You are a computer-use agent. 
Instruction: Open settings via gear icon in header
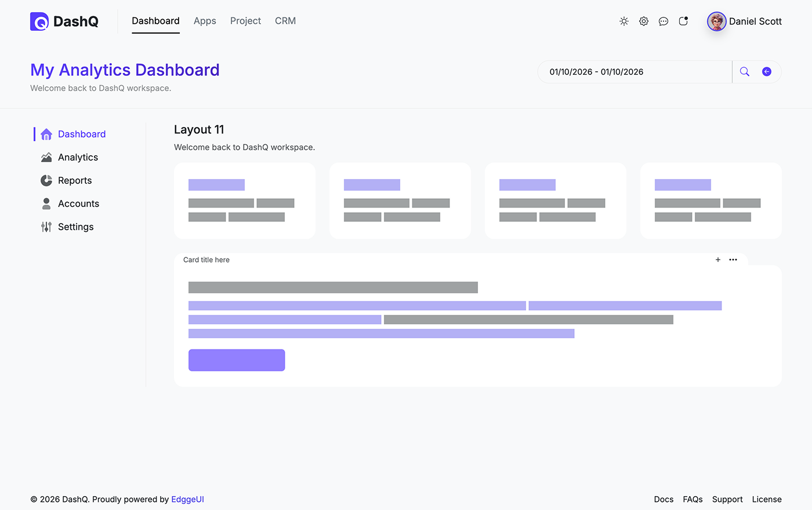[x=643, y=21]
